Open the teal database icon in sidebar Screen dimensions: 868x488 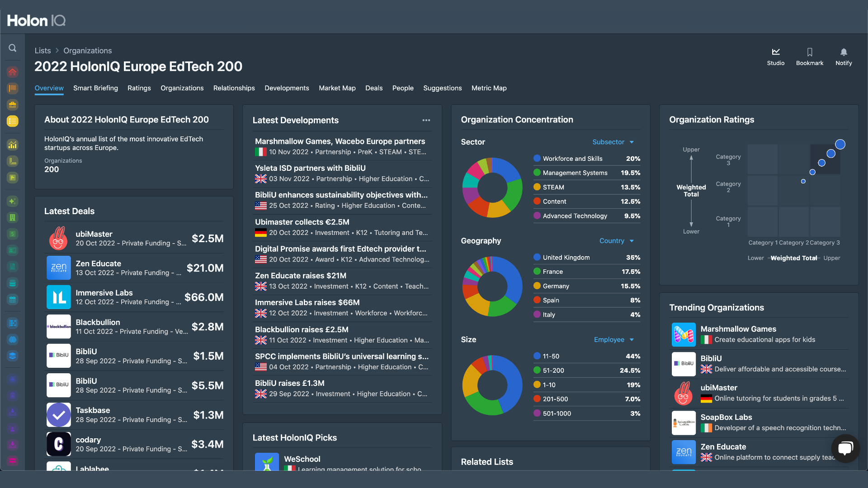coord(13,283)
